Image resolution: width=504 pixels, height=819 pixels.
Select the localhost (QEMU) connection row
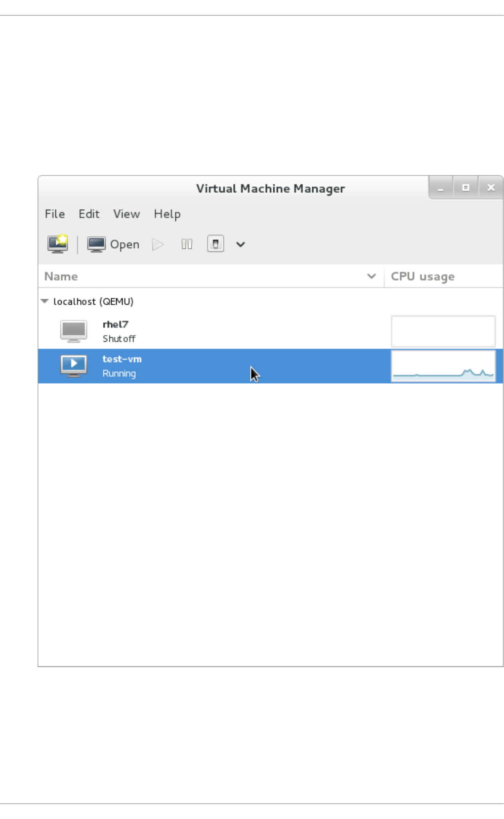tap(270, 302)
